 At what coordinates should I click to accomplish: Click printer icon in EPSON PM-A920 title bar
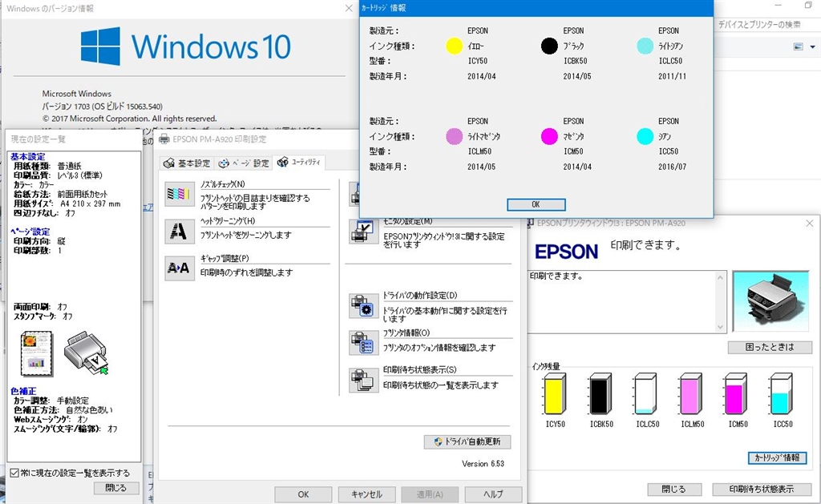pyautogui.click(x=164, y=139)
